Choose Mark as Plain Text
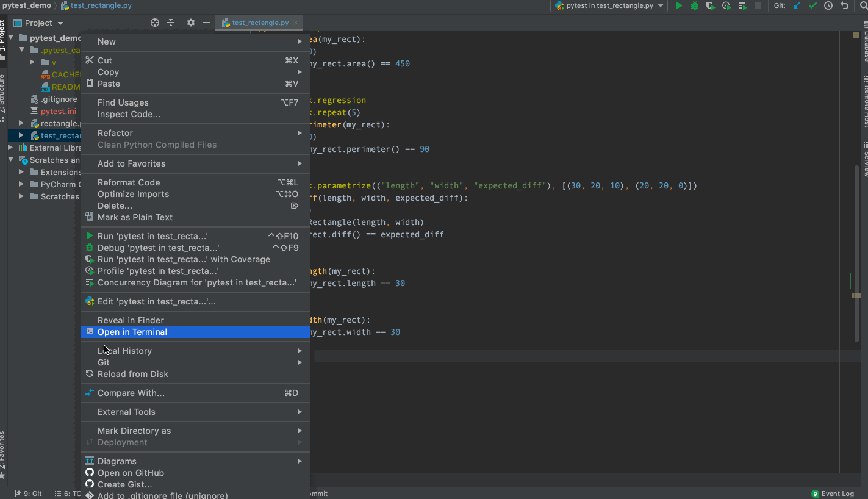Screen dimensions: 868x499 click(x=195, y=217)
